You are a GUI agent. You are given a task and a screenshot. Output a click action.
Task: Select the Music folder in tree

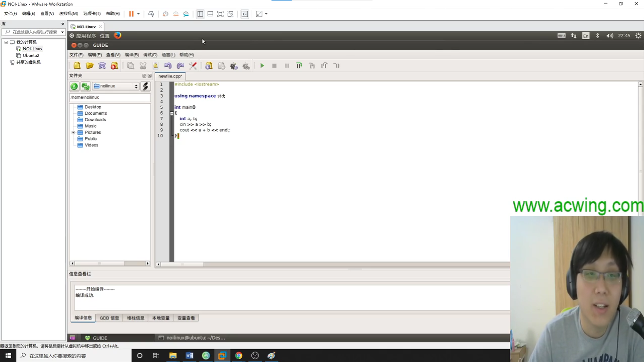(91, 126)
